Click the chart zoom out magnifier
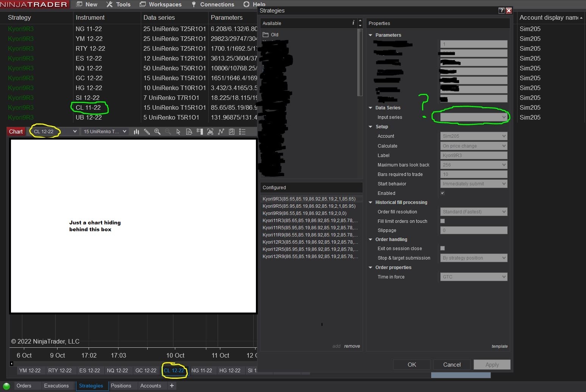The image size is (586, 392). (x=168, y=132)
